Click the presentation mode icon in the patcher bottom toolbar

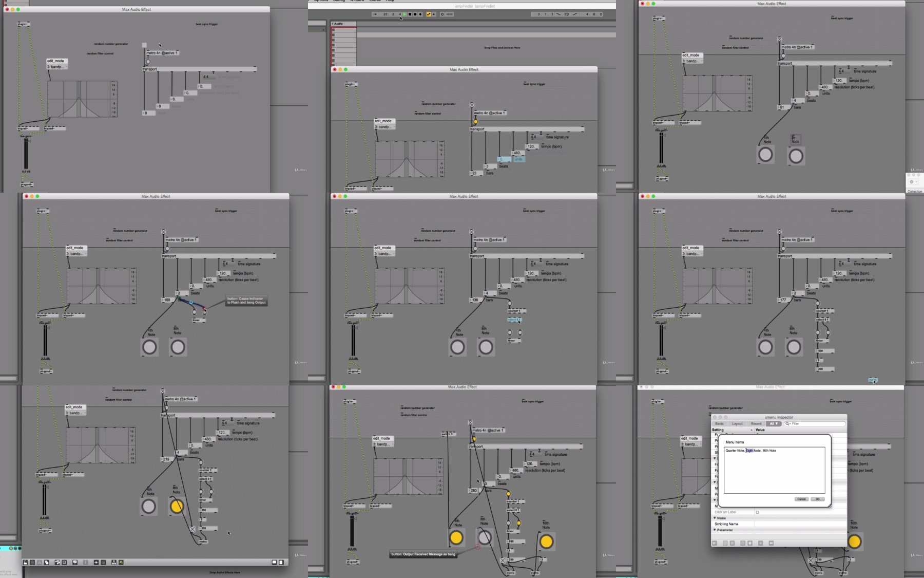75,562
